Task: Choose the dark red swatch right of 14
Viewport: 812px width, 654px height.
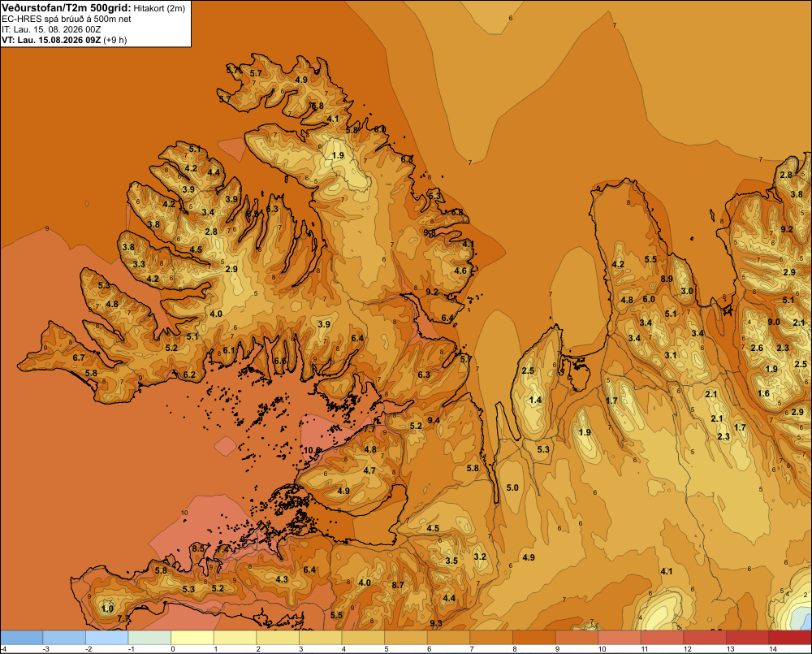Action: click(x=790, y=638)
